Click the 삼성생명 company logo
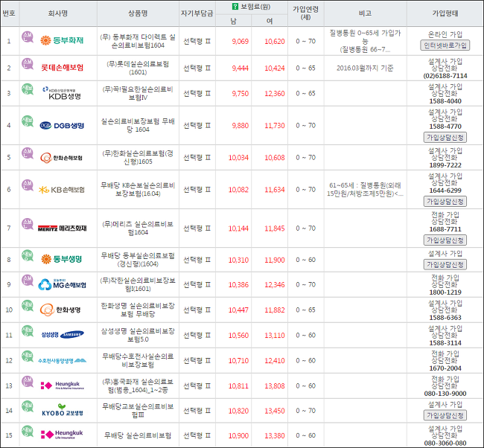Image resolution: width=484 pixels, height=448 pixels. pyautogui.click(x=63, y=334)
